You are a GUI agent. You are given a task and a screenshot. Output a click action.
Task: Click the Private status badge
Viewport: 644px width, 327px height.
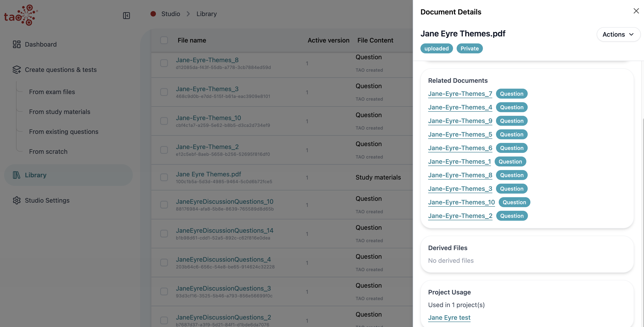[x=470, y=48]
